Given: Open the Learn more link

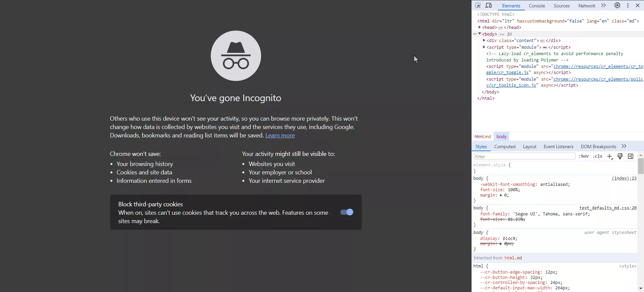Looking at the screenshot, I should coord(280,135).
